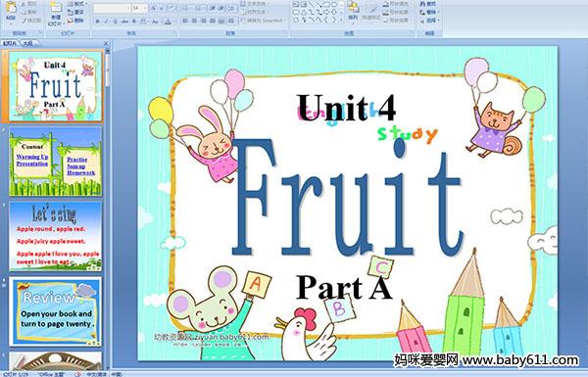The height and width of the screenshot is (377, 588).
Task: Click the Change Case Aa icon
Action: [x=155, y=22]
